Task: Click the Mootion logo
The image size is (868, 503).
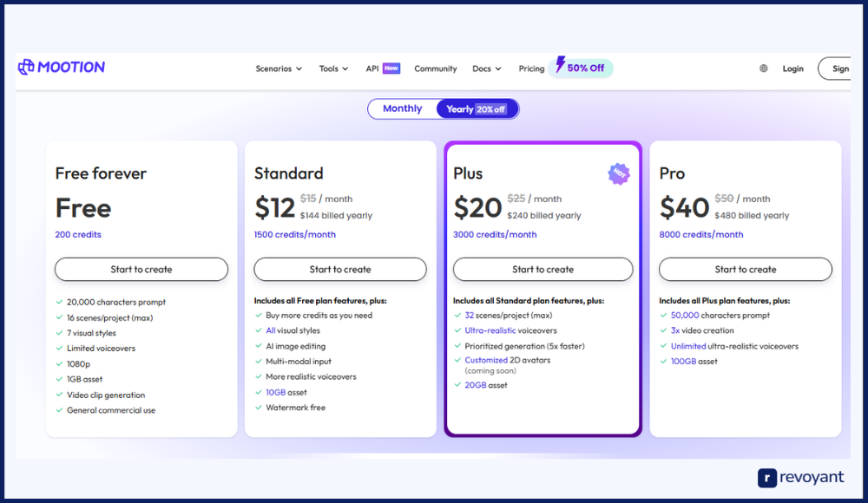Action: [x=62, y=67]
